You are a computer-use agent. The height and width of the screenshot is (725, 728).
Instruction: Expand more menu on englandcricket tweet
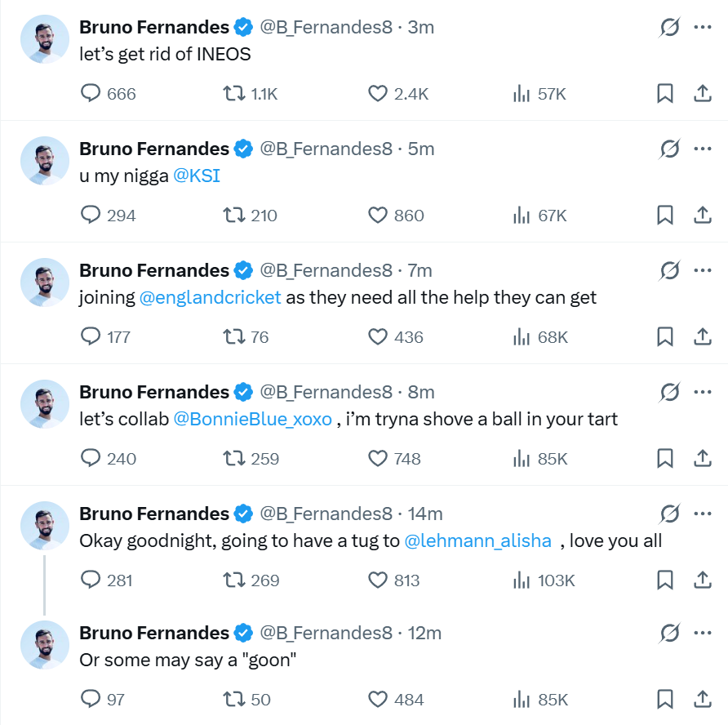tap(702, 270)
